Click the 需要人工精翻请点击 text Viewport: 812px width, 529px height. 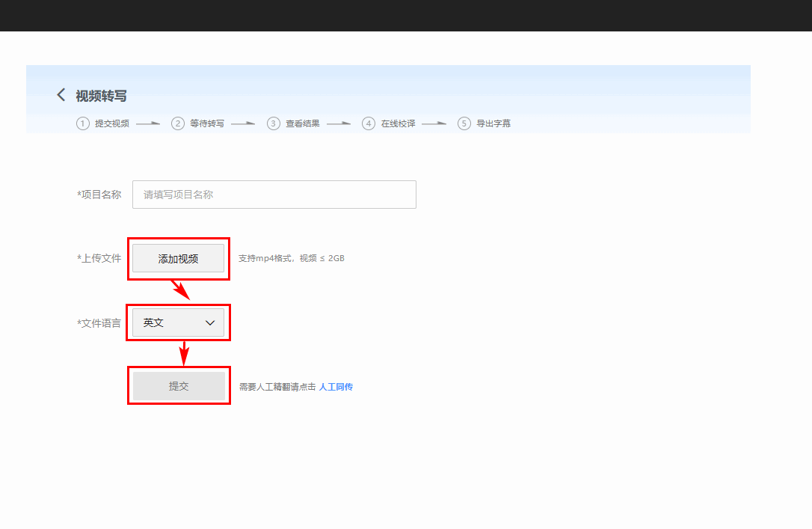click(x=277, y=387)
